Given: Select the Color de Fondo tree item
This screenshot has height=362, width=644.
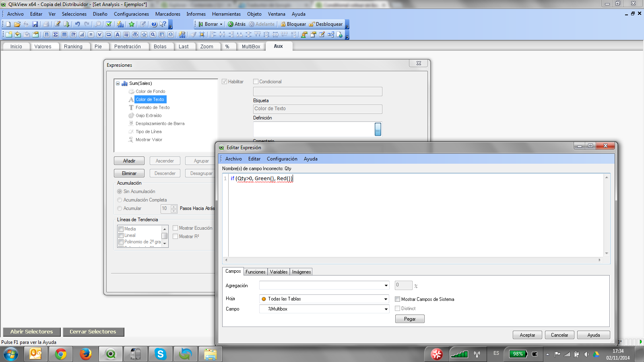Looking at the screenshot, I should (150, 91).
